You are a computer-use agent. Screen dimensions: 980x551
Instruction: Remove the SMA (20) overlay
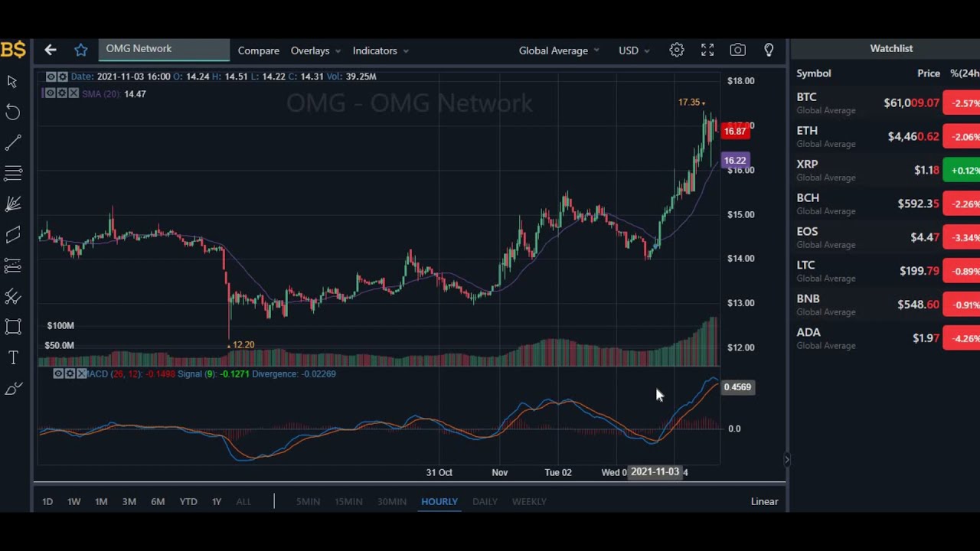pyautogui.click(x=73, y=93)
